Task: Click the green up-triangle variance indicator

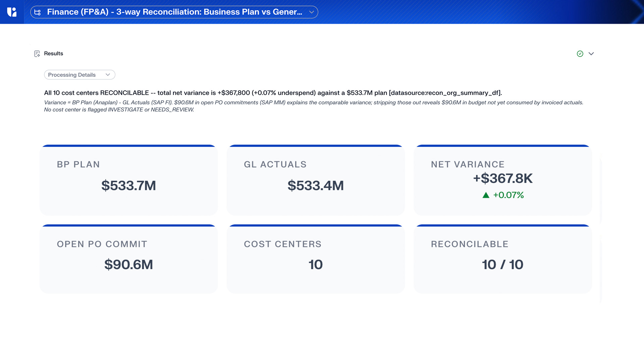Action: click(486, 195)
